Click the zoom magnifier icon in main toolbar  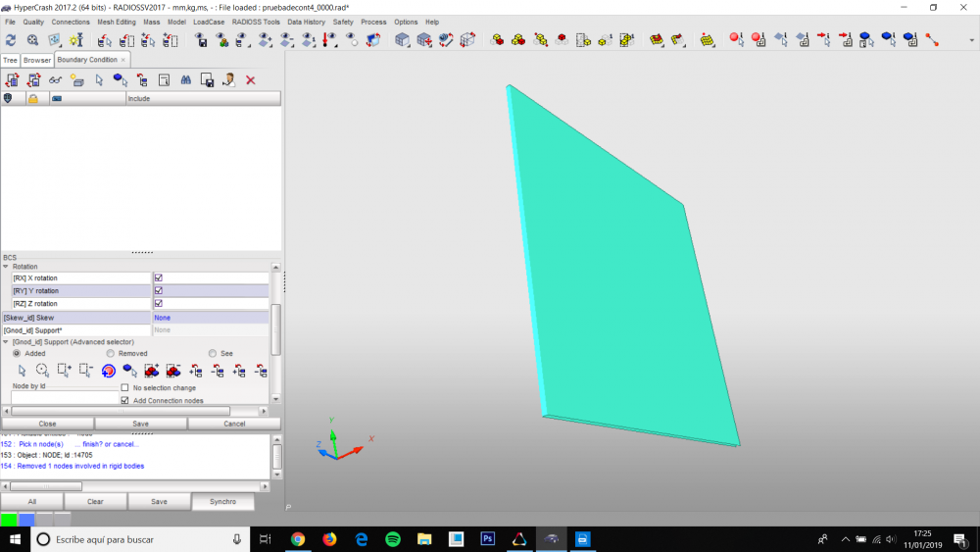tap(32, 40)
